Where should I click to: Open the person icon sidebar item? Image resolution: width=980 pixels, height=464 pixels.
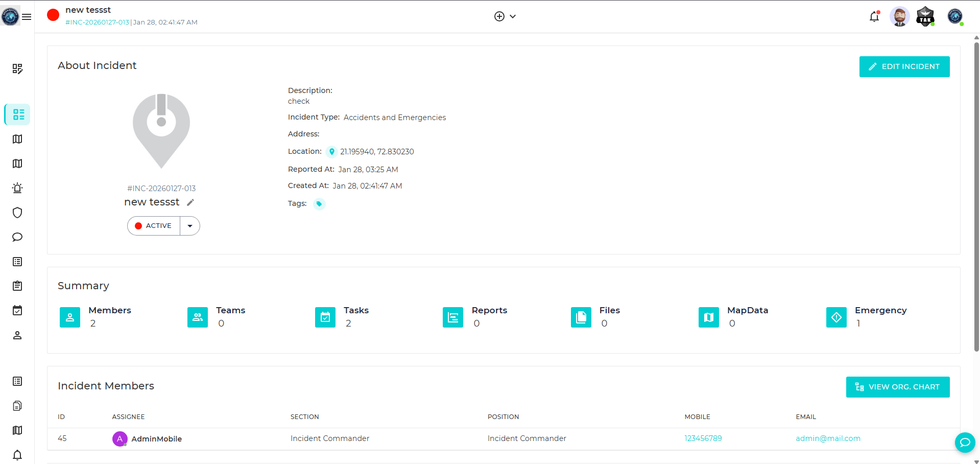(x=17, y=335)
